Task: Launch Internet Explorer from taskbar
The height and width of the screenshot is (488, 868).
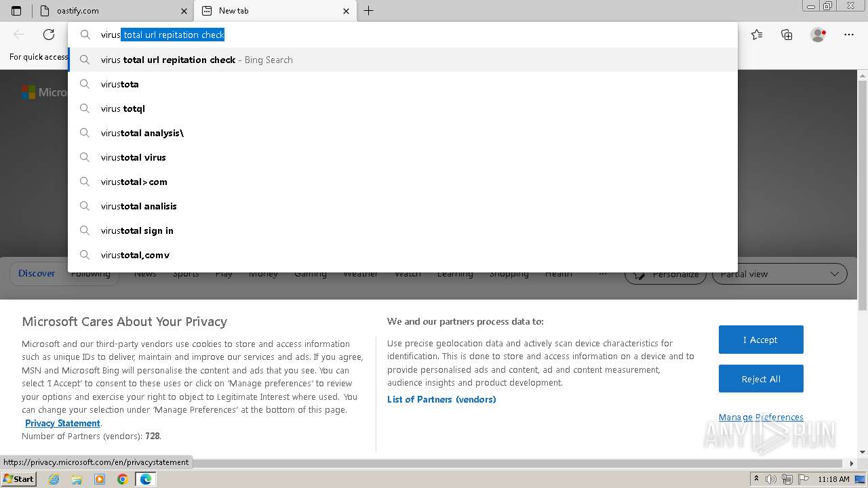Action: [x=54, y=479]
